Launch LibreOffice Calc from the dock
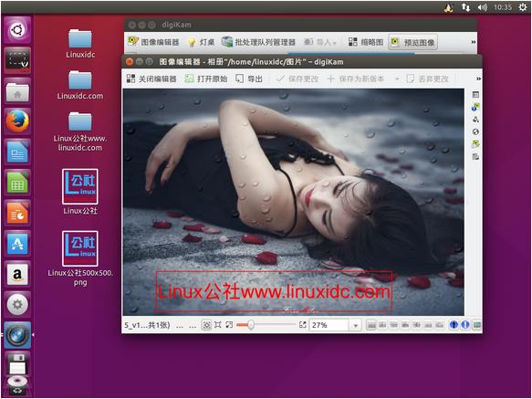Image resolution: width=532 pixels, height=399 pixels. (x=17, y=183)
